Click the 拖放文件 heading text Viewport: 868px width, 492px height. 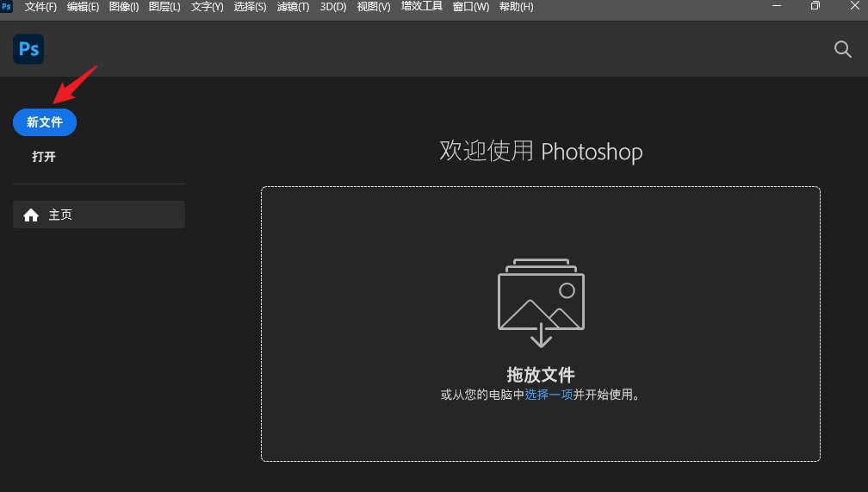(x=541, y=375)
